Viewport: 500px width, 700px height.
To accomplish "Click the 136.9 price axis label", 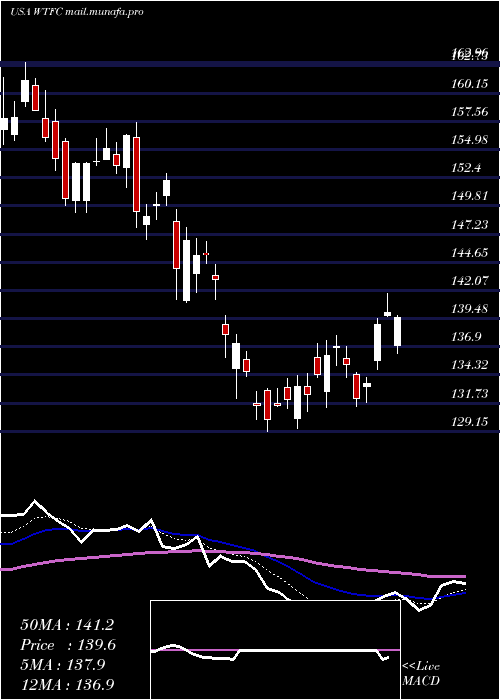I will [x=467, y=337].
